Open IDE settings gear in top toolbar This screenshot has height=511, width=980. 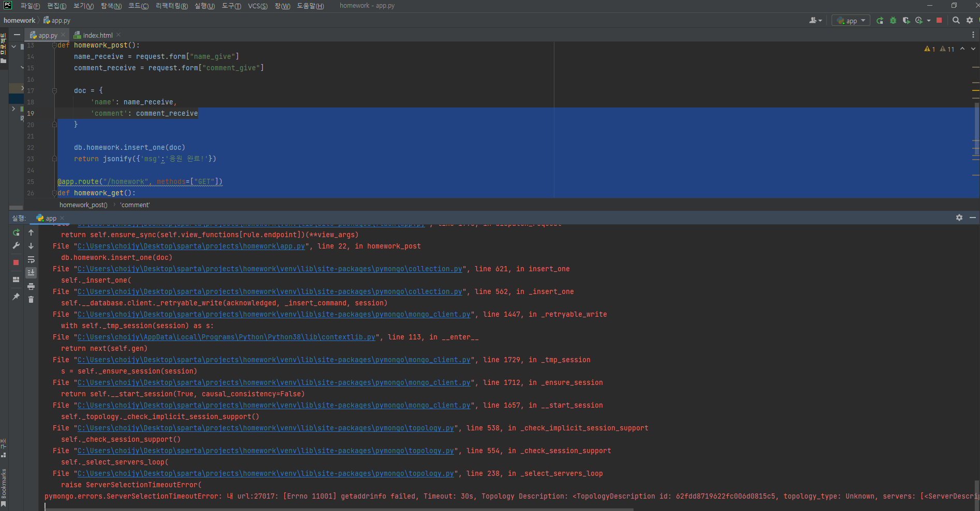[970, 20]
